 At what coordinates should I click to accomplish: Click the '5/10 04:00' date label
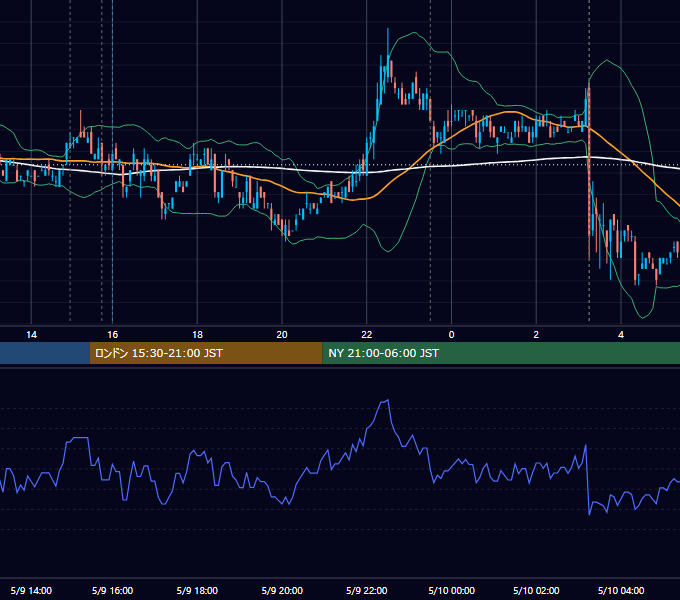(621, 590)
